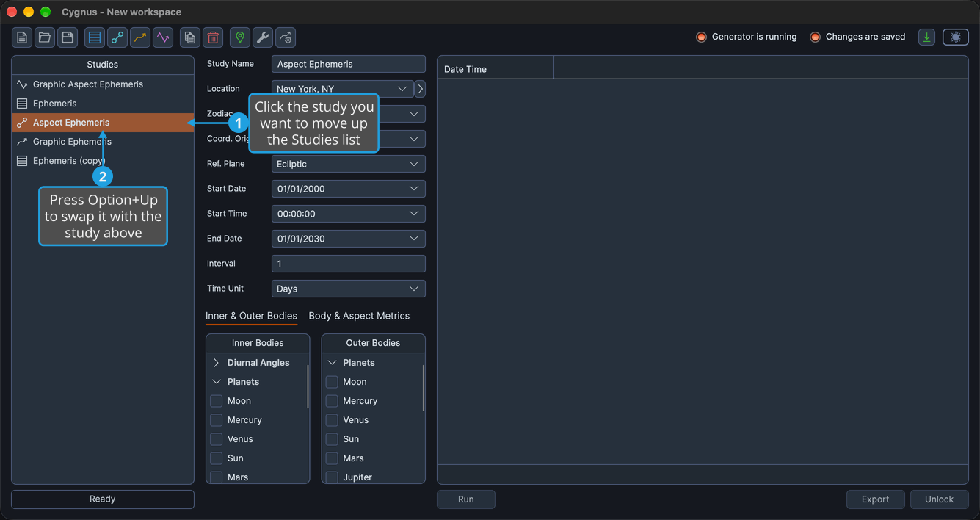The height and width of the screenshot is (520, 980).
Task: Open settings with the wrench icon
Action: coord(263,37)
